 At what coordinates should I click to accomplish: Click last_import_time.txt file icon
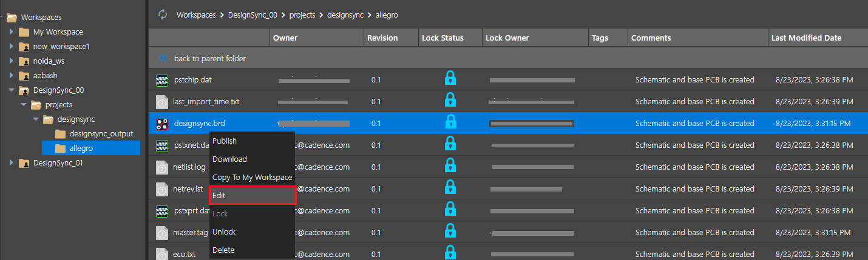[x=161, y=101]
